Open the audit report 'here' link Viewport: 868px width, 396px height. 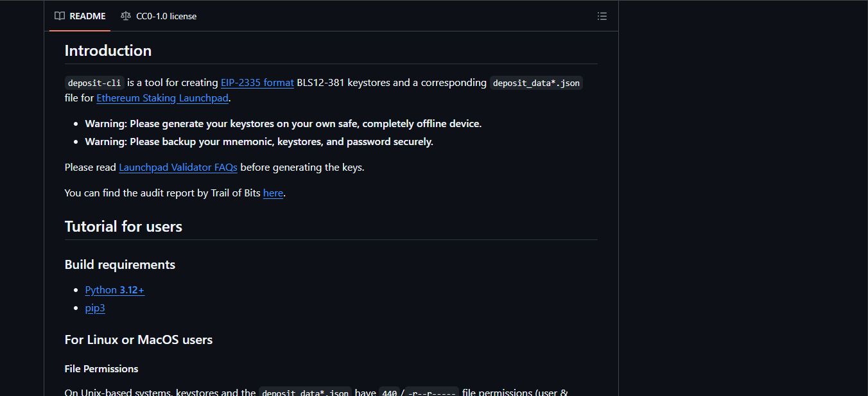tap(273, 193)
